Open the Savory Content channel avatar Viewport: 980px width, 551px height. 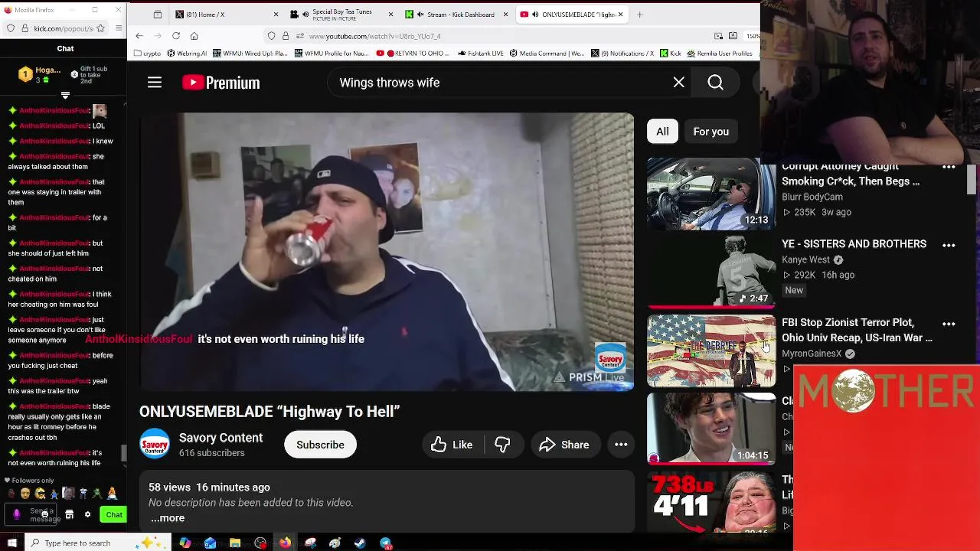click(155, 444)
